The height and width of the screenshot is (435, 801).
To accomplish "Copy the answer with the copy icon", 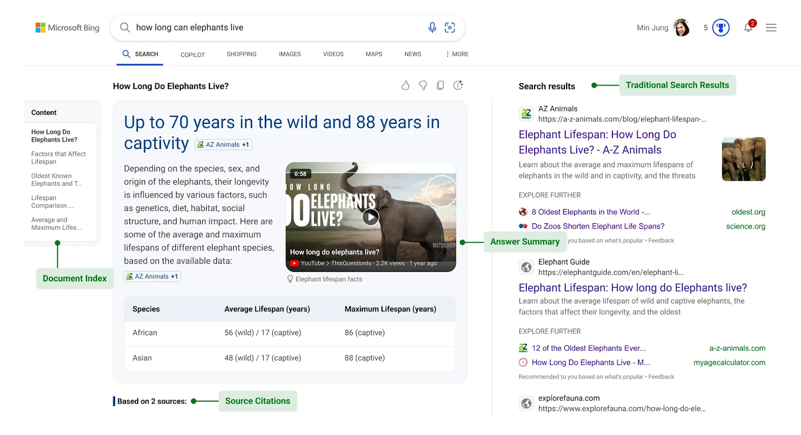I will click(440, 86).
